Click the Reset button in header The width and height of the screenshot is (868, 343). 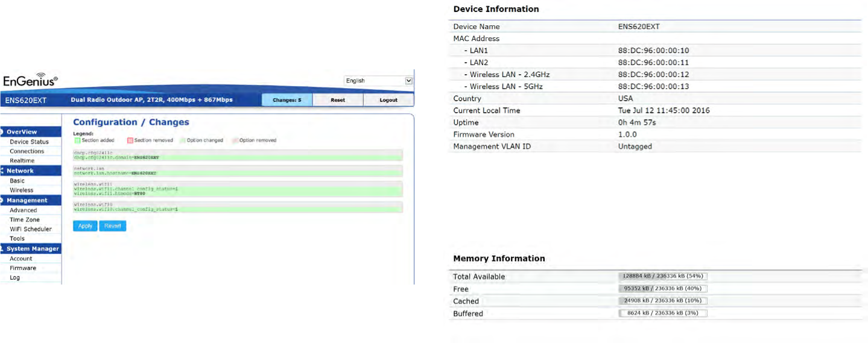click(x=338, y=100)
